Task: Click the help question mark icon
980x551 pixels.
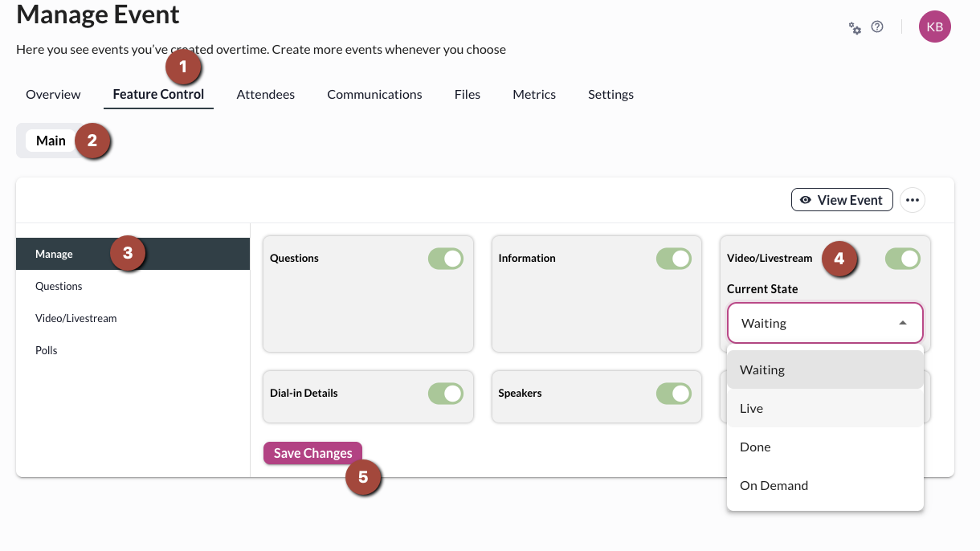Action: click(x=877, y=27)
